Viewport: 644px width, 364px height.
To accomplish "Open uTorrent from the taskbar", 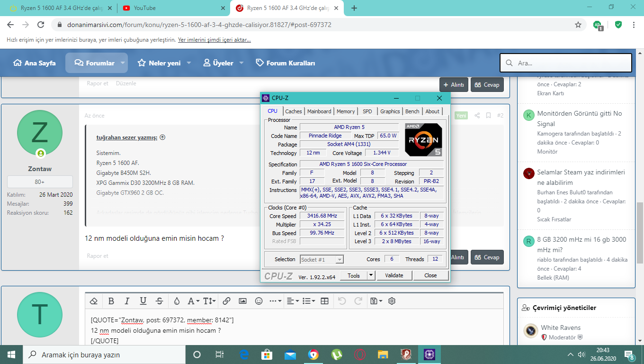I will coord(337,355).
